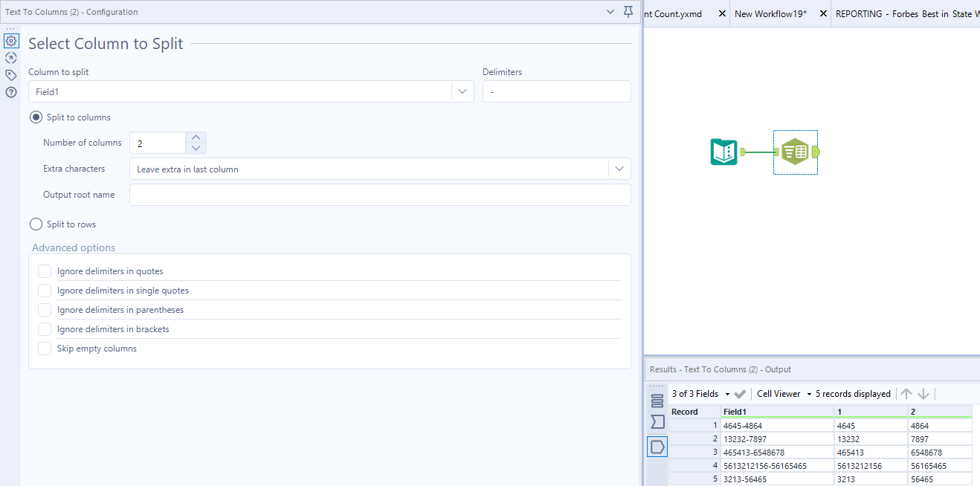980x486 pixels.
Task: Select the Text Input tool on the canvas
Action: pos(723,152)
